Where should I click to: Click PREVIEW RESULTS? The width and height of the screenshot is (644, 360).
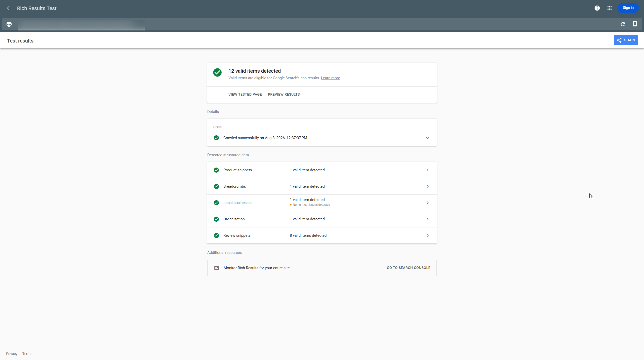pyautogui.click(x=284, y=94)
